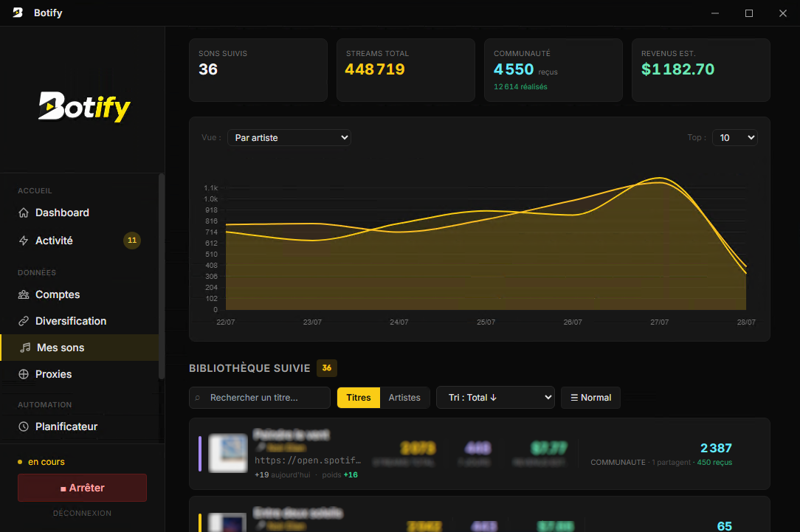800x532 pixels.
Task: Click the sidebar vertical scrollbar
Action: pos(161,277)
